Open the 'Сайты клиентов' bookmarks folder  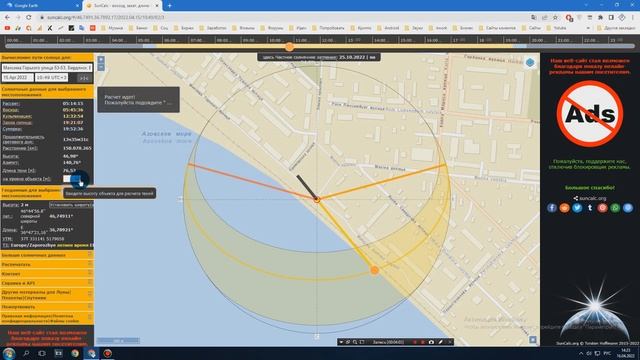[x=497, y=28]
